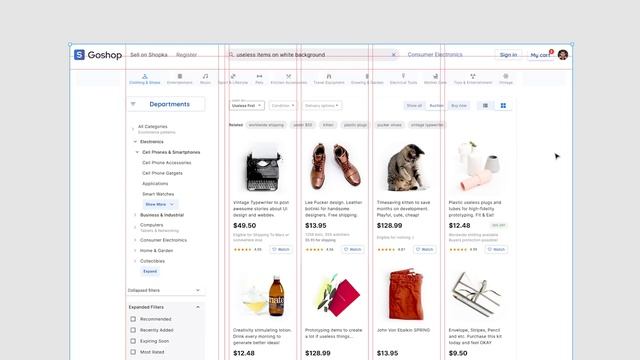Open the orange shorts product image
The width and height of the screenshot is (640, 360).
tap(406, 294)
